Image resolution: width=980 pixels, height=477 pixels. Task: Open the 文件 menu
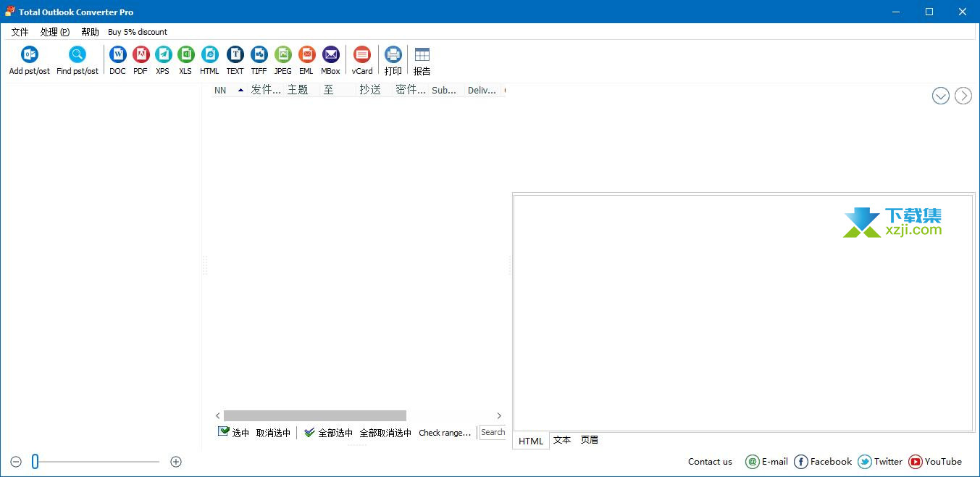click(x=20, y=32)
